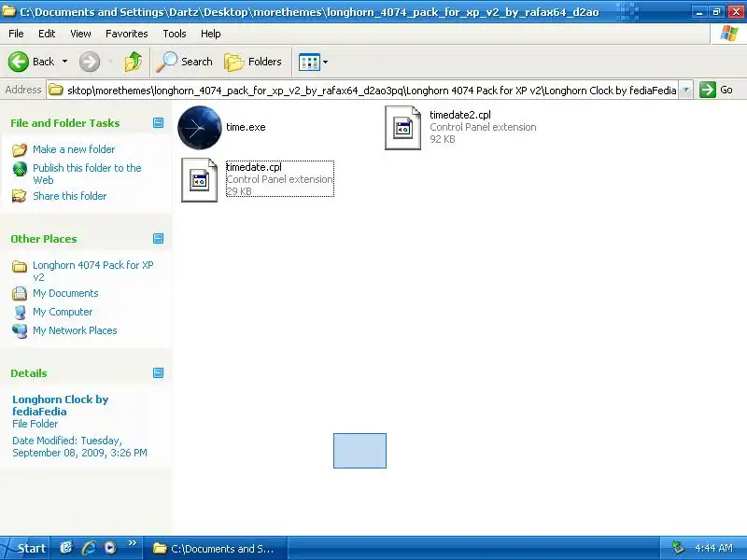
Task: Open the Views dropdown arrow
Action: coord(325,62)
